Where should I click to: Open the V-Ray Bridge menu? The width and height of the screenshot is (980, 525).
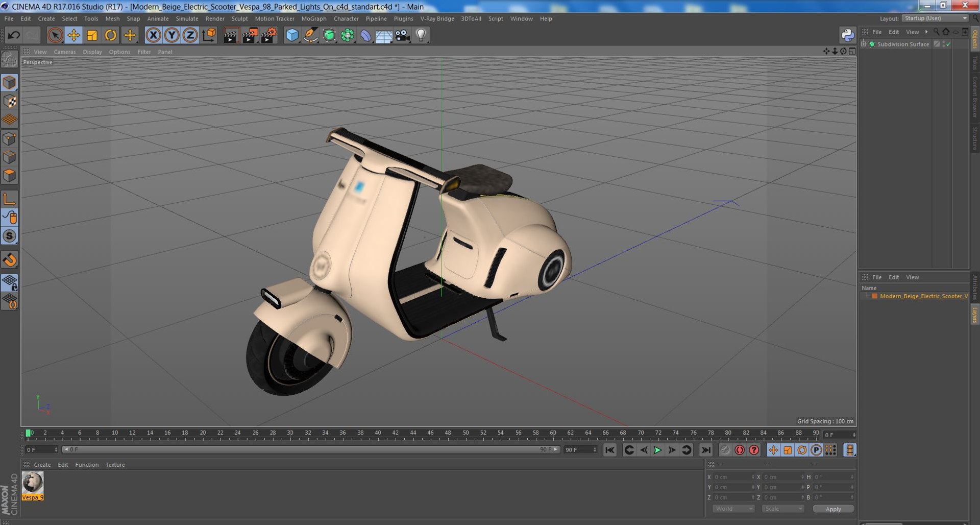(x=437, y=19)
